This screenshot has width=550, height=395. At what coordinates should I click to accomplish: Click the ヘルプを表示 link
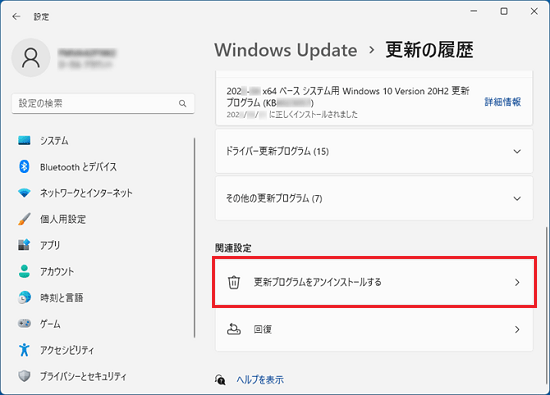point(260,380)
